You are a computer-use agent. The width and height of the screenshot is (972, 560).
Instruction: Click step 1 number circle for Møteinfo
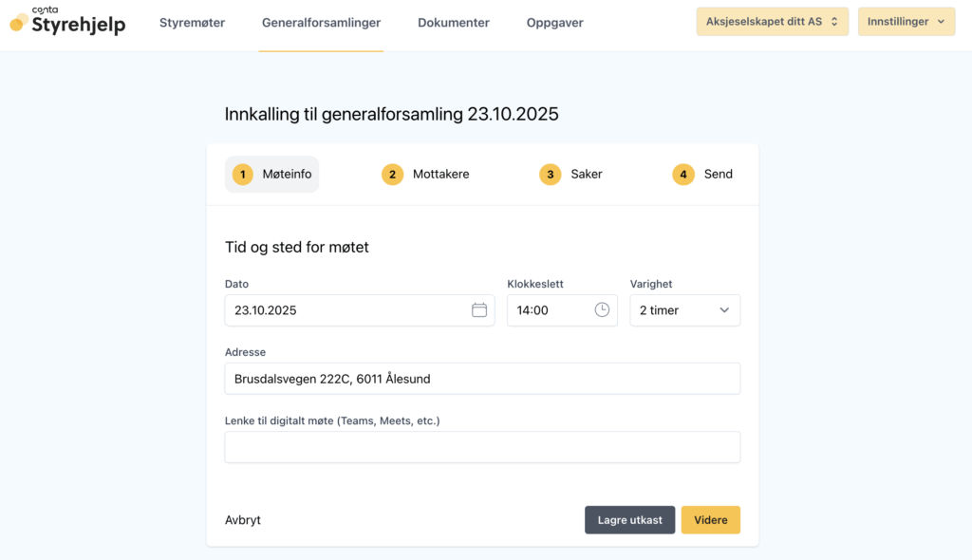point(243,175)
